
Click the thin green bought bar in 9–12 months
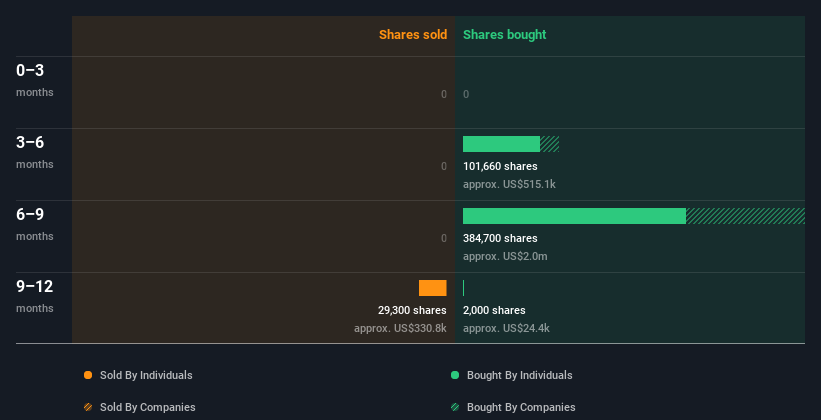(x=463, y=288)
